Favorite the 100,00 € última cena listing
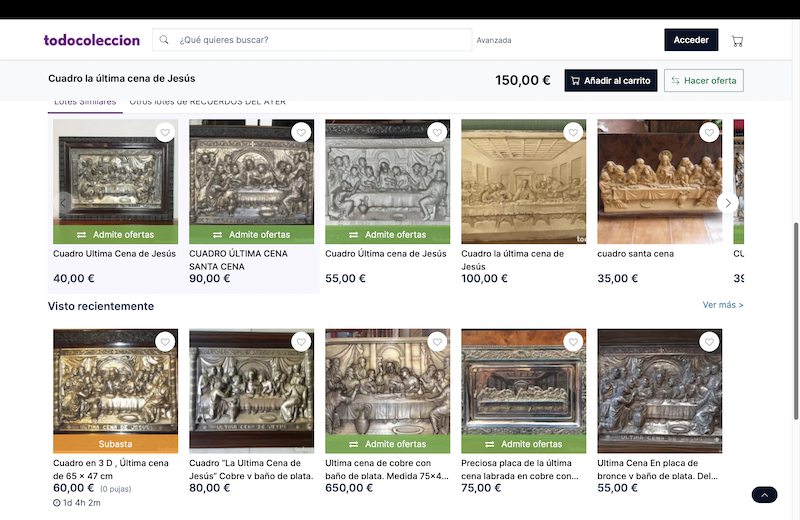Viewport: 800px width, 520px height. [x=573, y=133]
